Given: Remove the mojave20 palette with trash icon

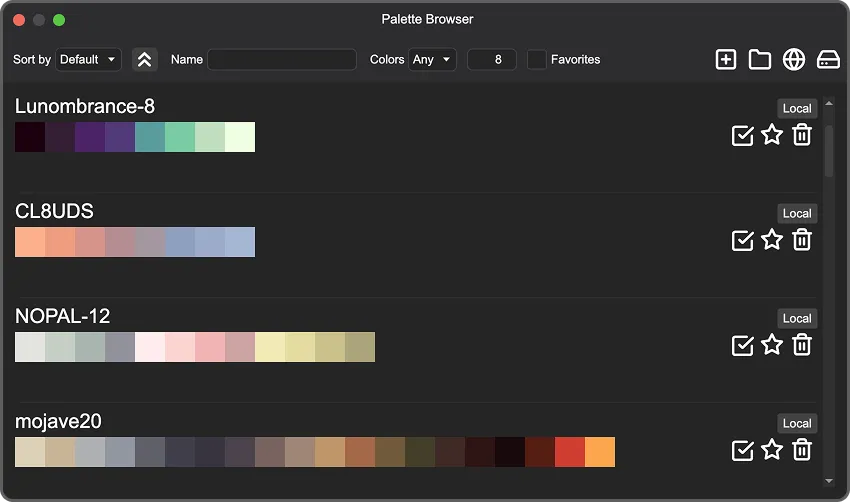Looking at the screenshot, I should click(802, 450).
